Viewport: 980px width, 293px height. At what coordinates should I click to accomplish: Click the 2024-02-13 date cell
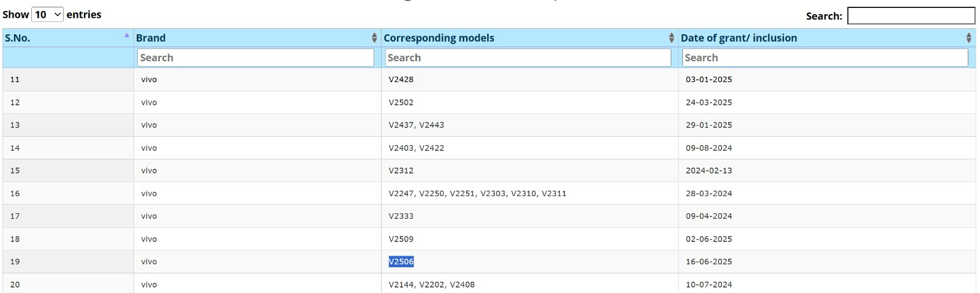click(709, 170)
